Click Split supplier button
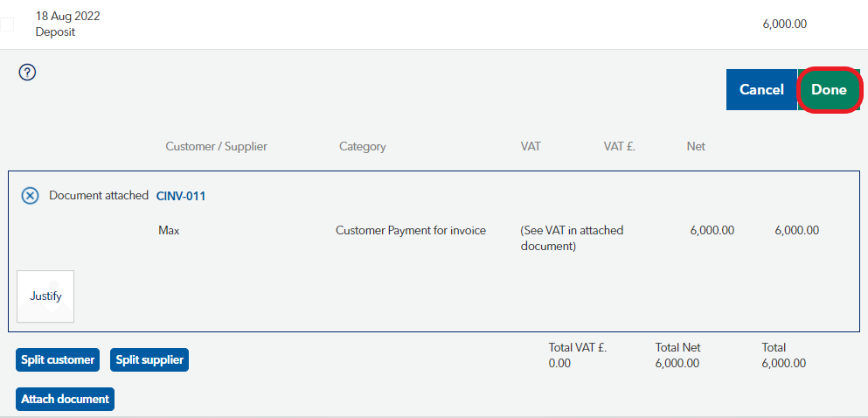The height and width of the screenshot is (418, 868). [x=149, y=360]
